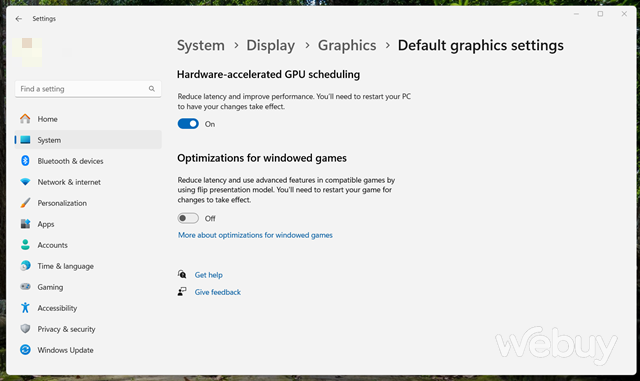This screenshot has width=640, height=381.
Task: Go to Gaming settings
Action: coord(88,287)
